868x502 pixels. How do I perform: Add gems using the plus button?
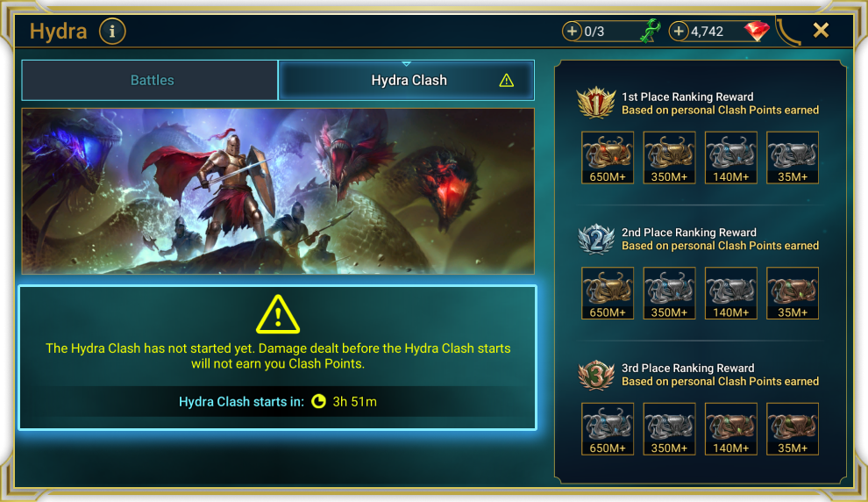679,31
